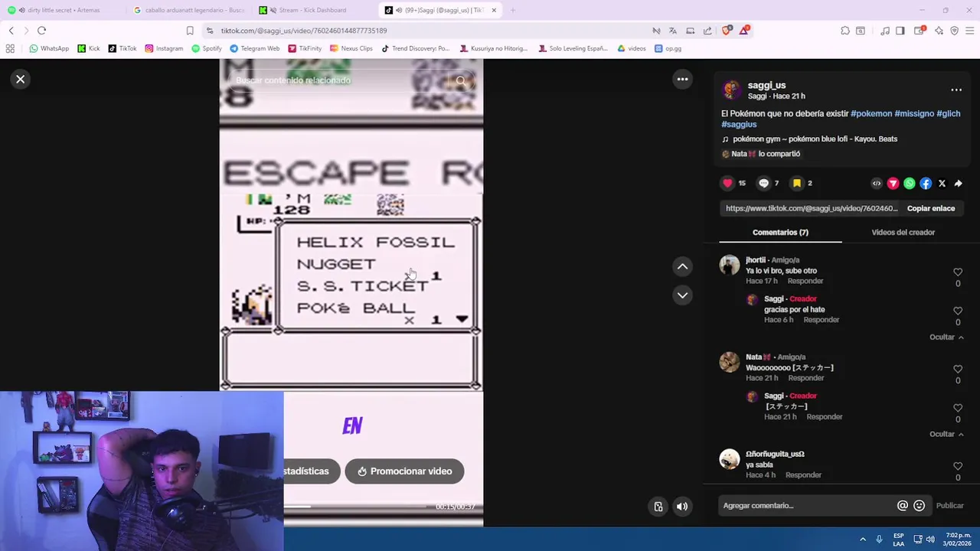
Task: Go to the next video arrow
Action: pyautogui.click(x=682, y=295)
